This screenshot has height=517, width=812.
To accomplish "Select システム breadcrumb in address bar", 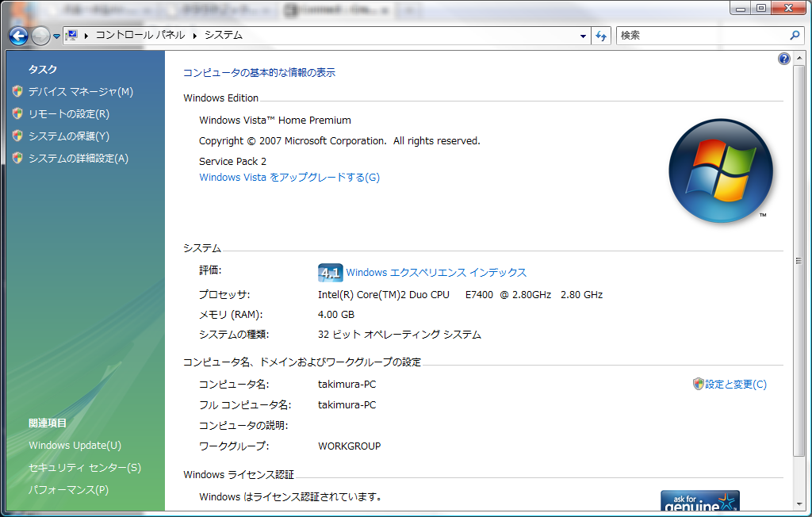I will 223,35.
